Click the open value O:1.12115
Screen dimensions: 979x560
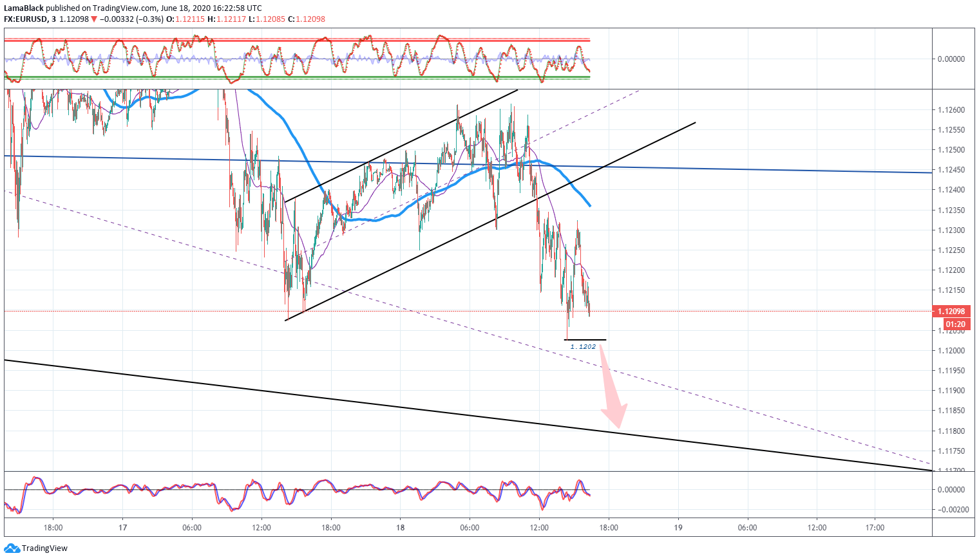click(x=185, y=19)
